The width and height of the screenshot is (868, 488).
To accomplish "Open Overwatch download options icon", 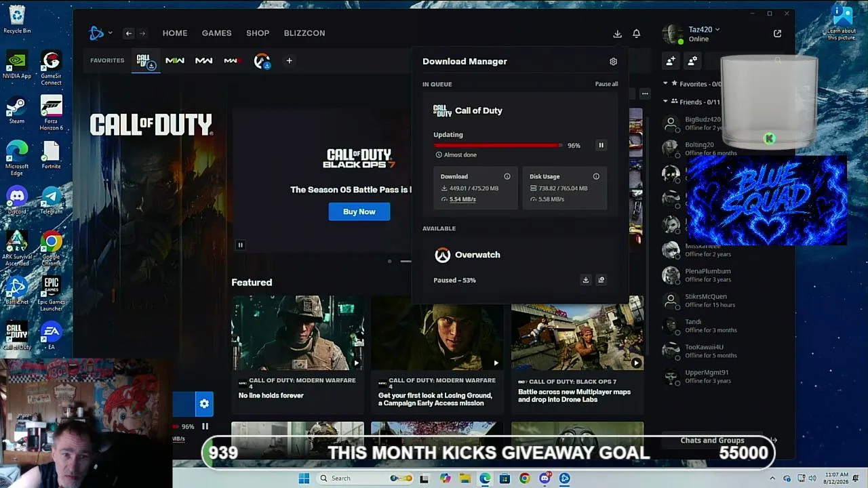I will pyautogui.click(x=601, y=280).
